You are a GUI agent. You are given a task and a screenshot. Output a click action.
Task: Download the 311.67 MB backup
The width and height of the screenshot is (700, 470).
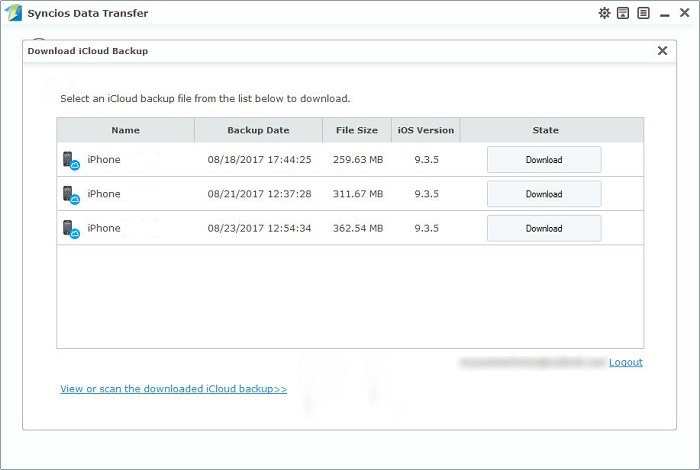pos(544,194)
